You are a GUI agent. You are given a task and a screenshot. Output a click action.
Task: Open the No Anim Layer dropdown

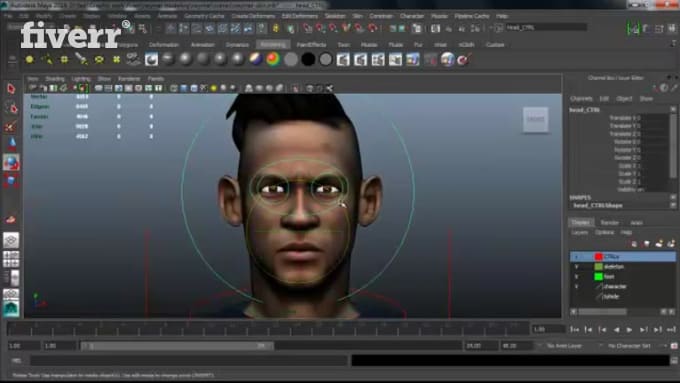click(x=569, y=346)
